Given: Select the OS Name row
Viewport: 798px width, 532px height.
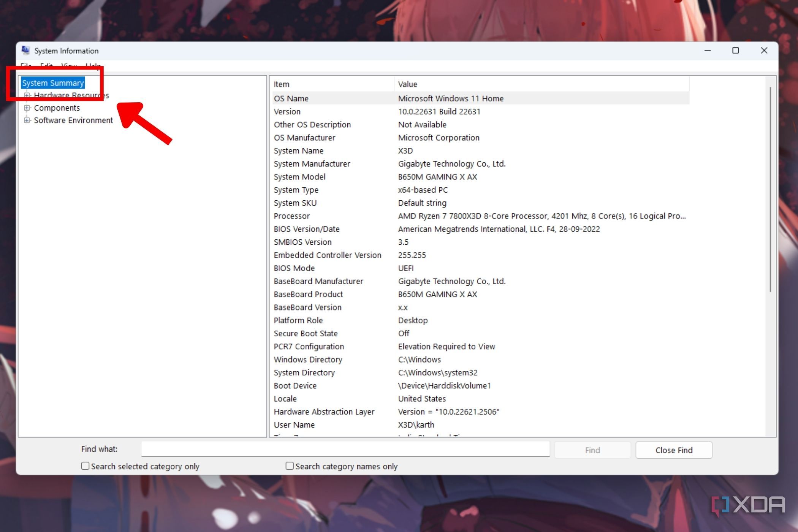Looking at the screenshot, I should 291,98.
